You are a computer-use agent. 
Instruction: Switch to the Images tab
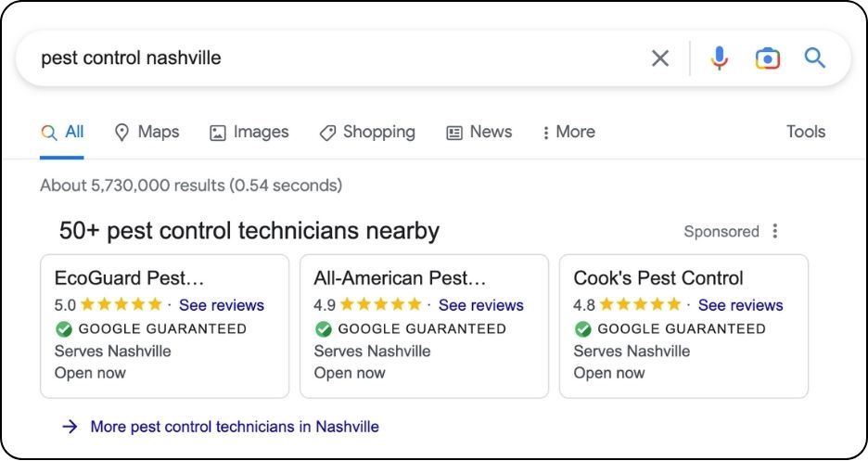coord(249,132)
